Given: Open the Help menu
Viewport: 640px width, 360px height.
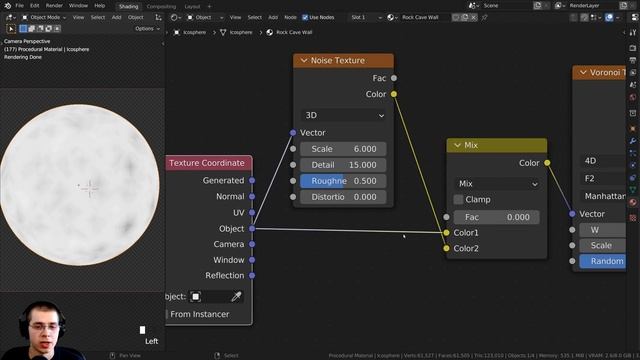Looking at the screenshot, I should (100, 6).
